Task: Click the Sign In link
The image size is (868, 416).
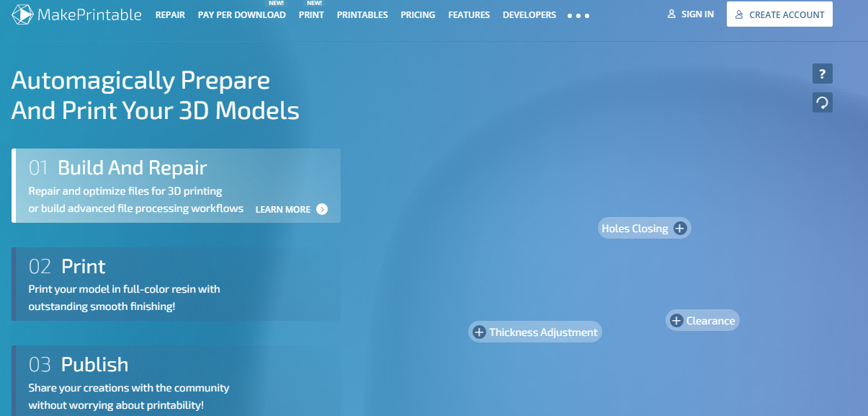Action: click(697, 14)
